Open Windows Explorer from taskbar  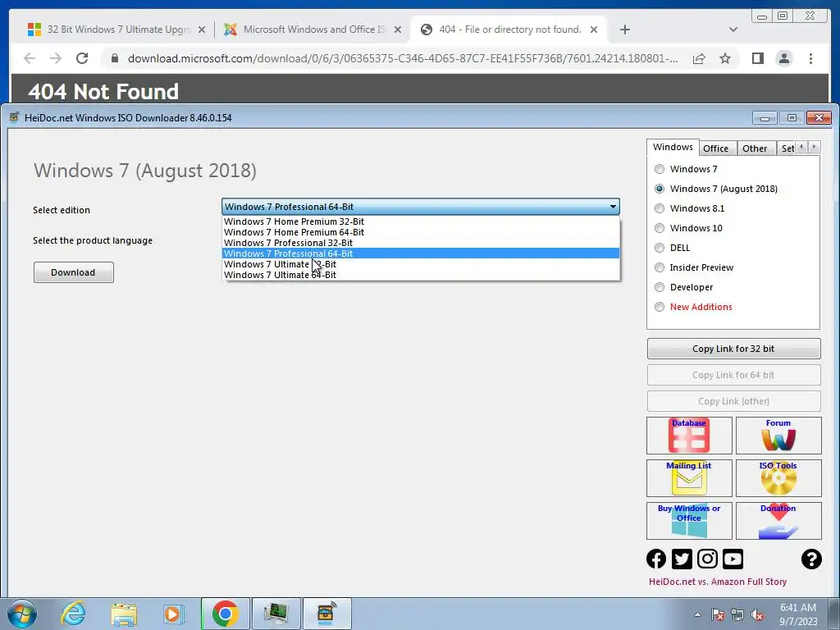click(x=124, y=614)
